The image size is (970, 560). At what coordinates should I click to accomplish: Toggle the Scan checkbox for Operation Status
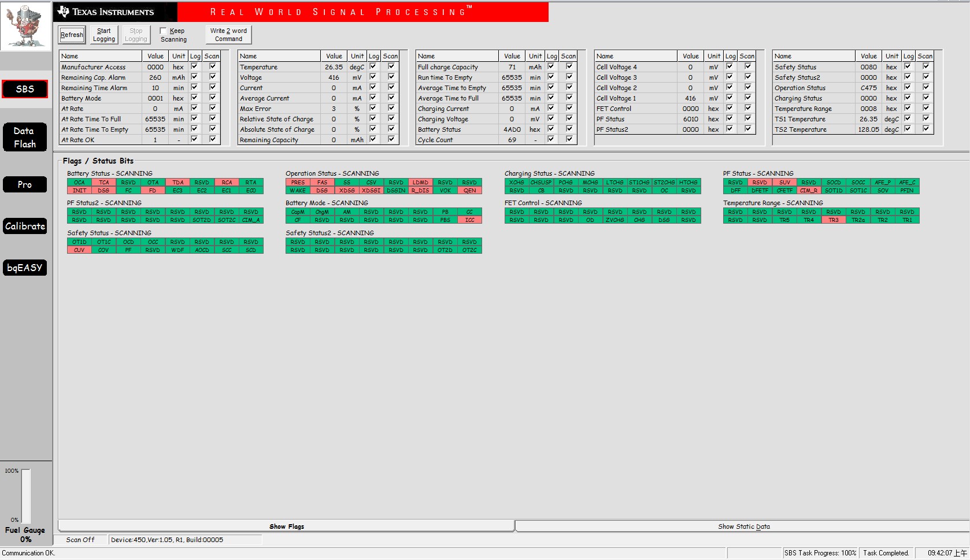(x=926, y=87)
